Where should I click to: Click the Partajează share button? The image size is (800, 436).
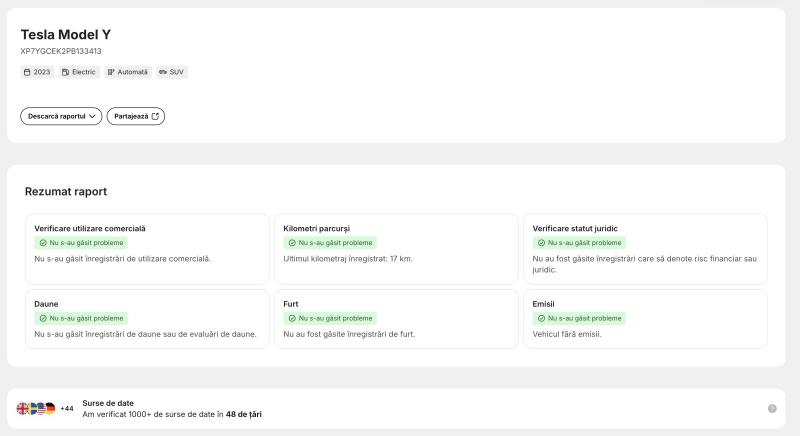[136, 116]
